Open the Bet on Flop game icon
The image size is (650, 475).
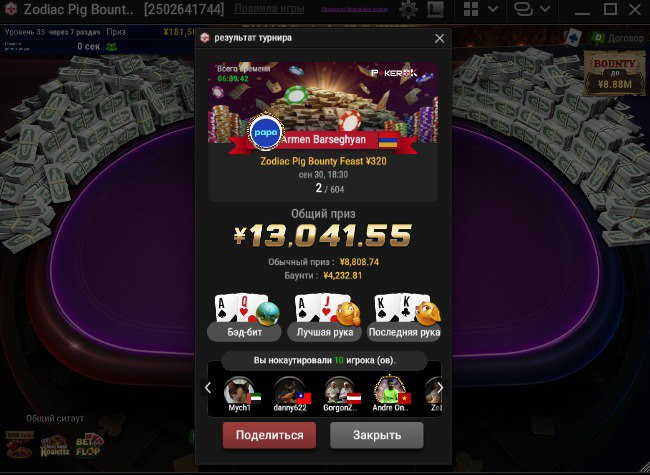click(89, 446)
